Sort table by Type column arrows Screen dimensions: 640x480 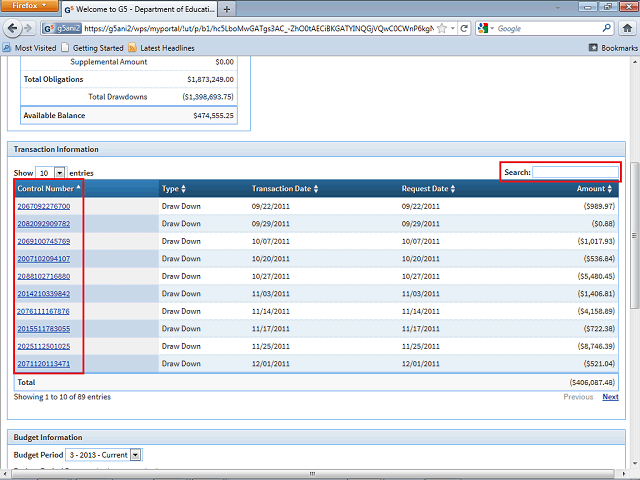183,189
